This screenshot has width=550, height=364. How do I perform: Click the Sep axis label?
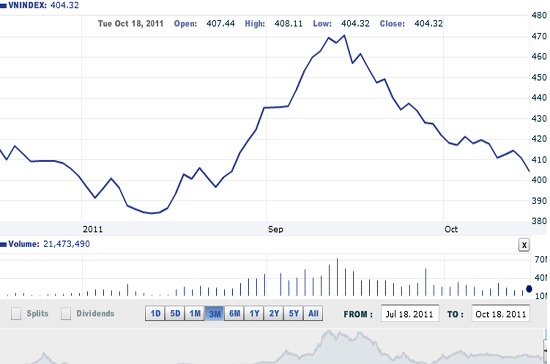click(275, 229)
